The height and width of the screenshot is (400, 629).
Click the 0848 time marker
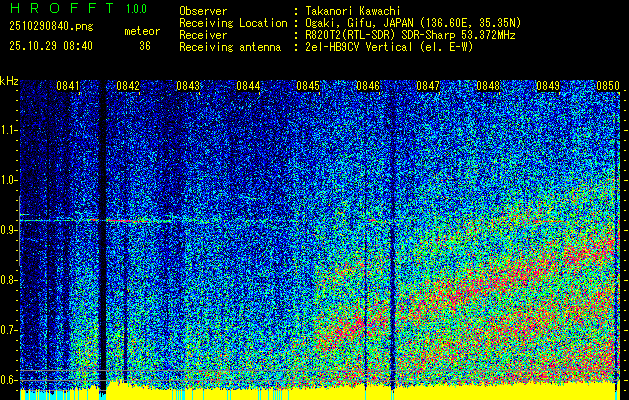(x=488, y=86)
